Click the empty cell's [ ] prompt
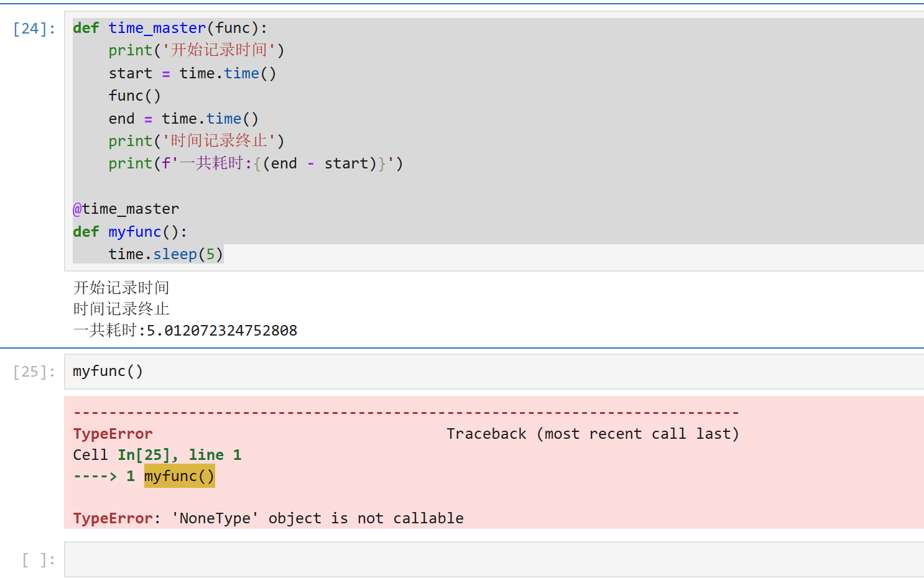 tap(39, 560)
